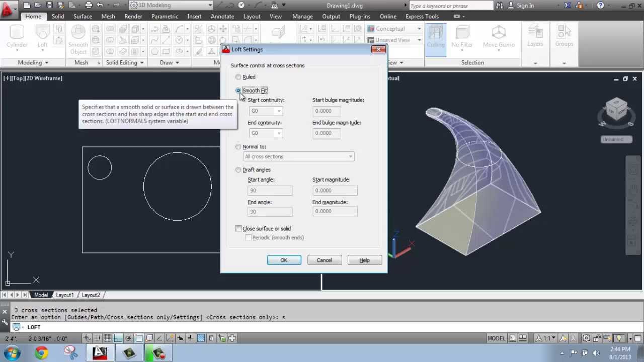Image resolution: width=644 pixels, height=362 pixels.
Task: Click the Smooth Object mesh icon
Action: pyautogui.click(x=78, y=39)
